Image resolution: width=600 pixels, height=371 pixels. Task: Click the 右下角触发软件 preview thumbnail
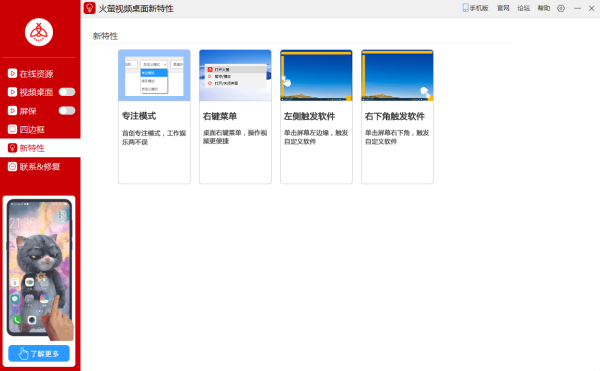click(398, 75)
